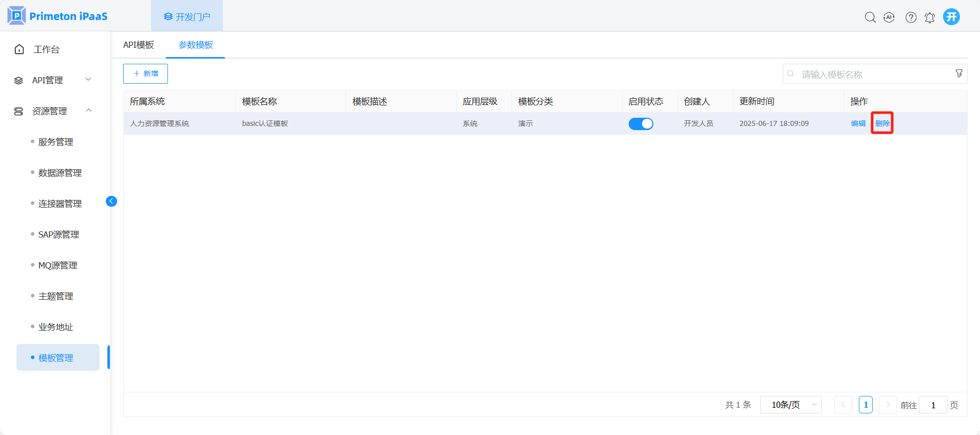
Task: Click the filter funnel icon
Action: pos(958,74)
